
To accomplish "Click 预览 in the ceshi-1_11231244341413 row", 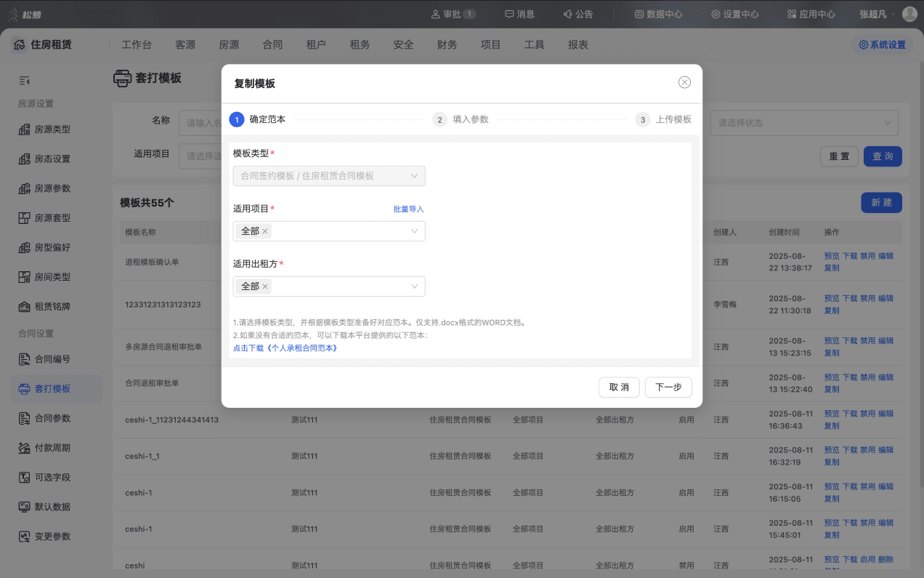I will coord(832,414).
